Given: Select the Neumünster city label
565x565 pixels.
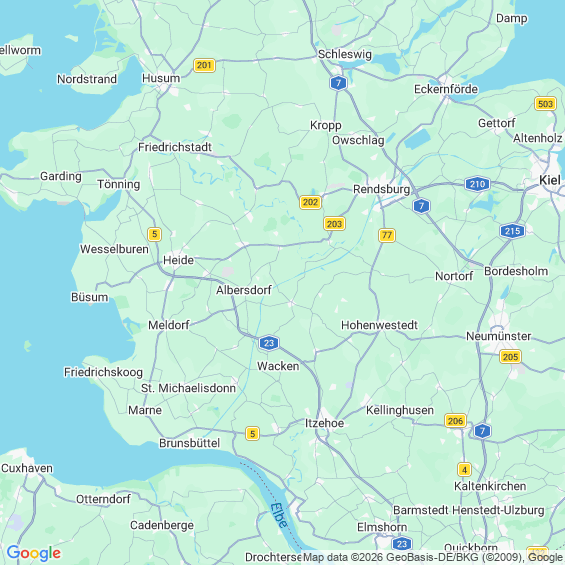Looking at the screenshot, I should 498,336.
